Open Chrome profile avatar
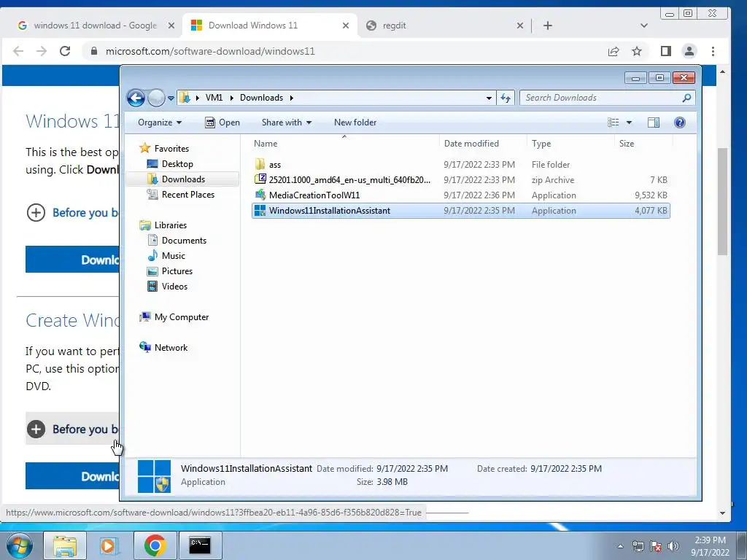The image size is (747, 560). [689, 52]
